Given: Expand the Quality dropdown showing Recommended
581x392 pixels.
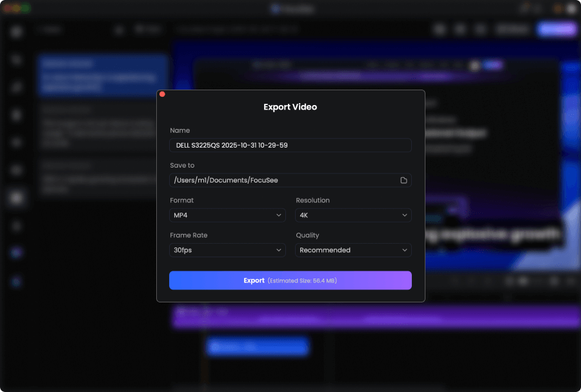Looking at the screenshot, I should 353,250.
